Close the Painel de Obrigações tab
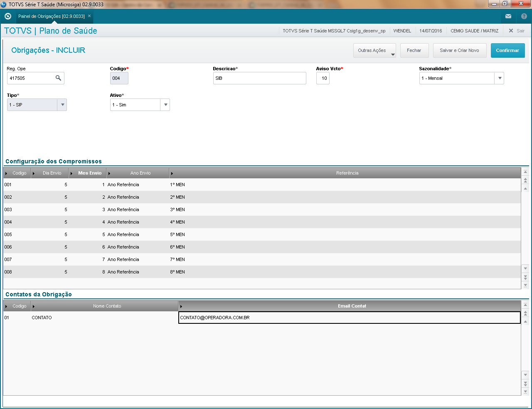Viewport: 532px width, 409px height. (89, 16)
